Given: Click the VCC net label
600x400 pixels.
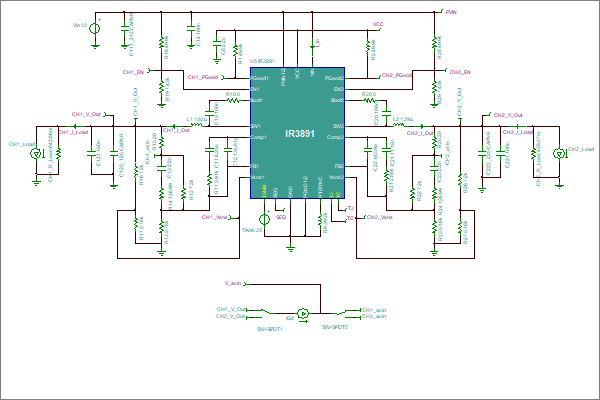Looking at the screenshot, I should tap(378, 24).
